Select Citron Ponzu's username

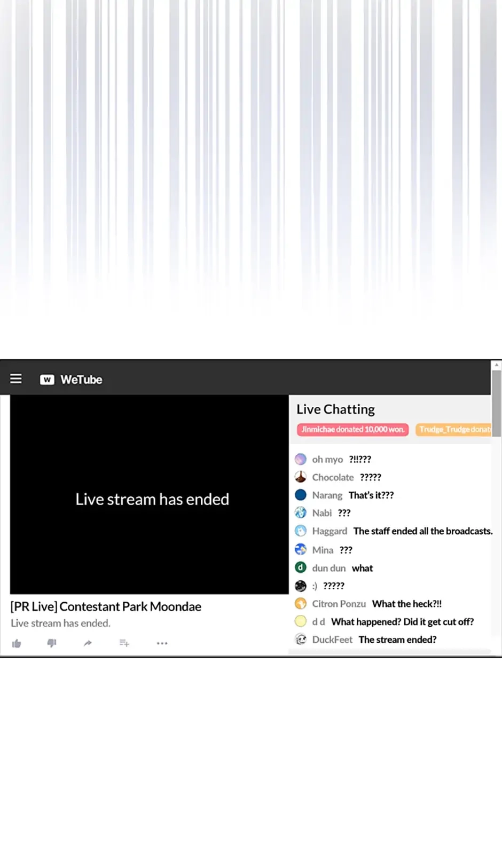(x=339, y=604)
